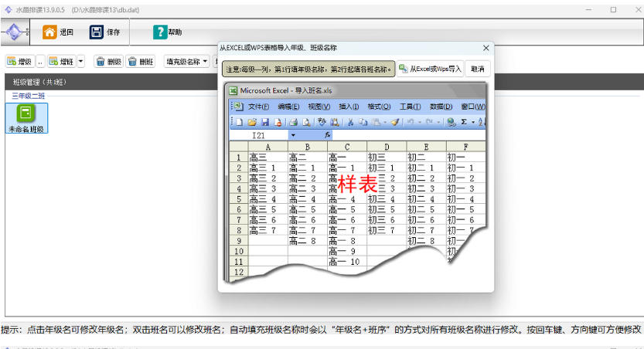Image resolution: width=644 pixels, height=349 pixels.
Task: Minimize the 水晶排课 main window
Action: click(588, 9)
